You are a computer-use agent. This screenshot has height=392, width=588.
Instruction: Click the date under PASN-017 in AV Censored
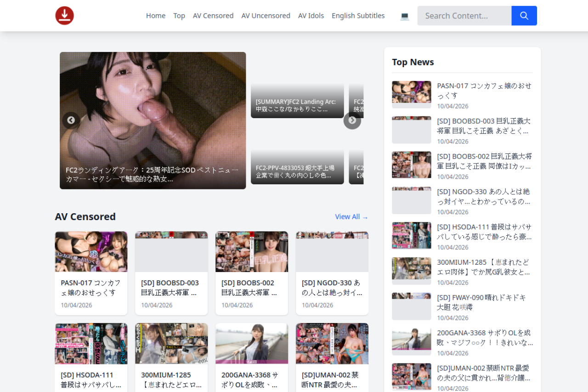point(76,305)
